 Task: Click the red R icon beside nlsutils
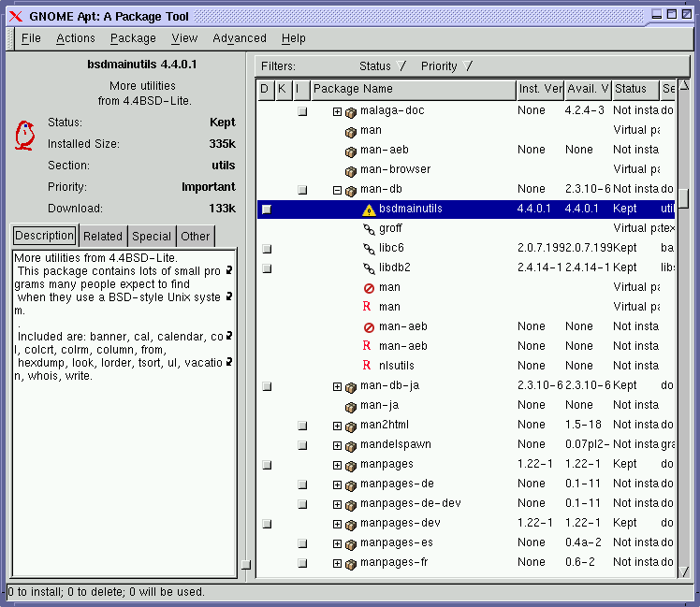click(367, 367)
